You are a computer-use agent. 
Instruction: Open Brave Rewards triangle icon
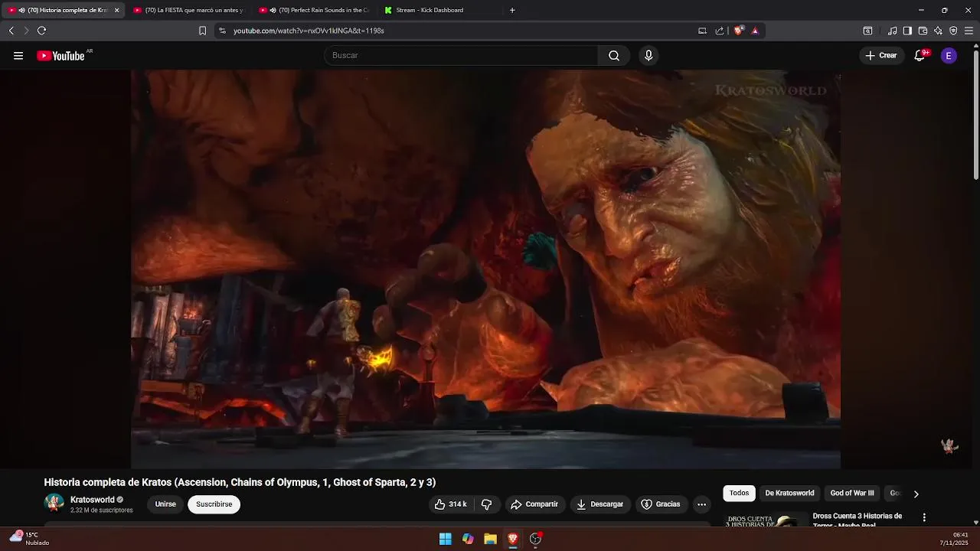click(x=755, y=31)
